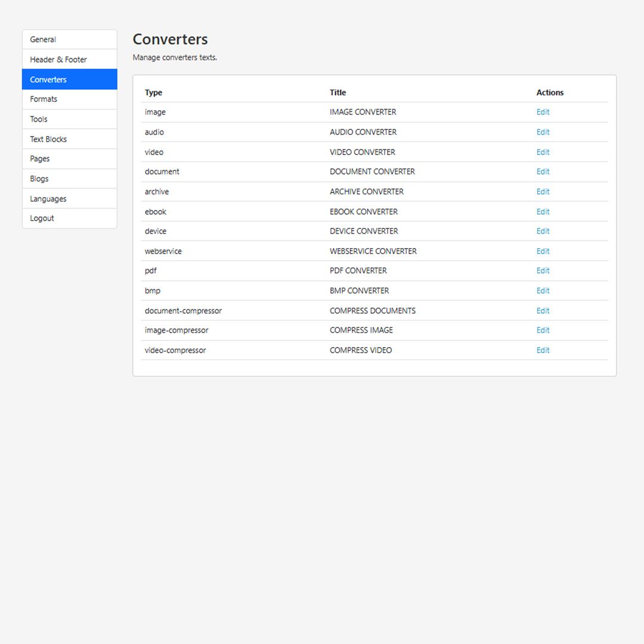Edit the image converter entry
The height and width of the screenshot is (644, 644).
click(x=543, y=112)
